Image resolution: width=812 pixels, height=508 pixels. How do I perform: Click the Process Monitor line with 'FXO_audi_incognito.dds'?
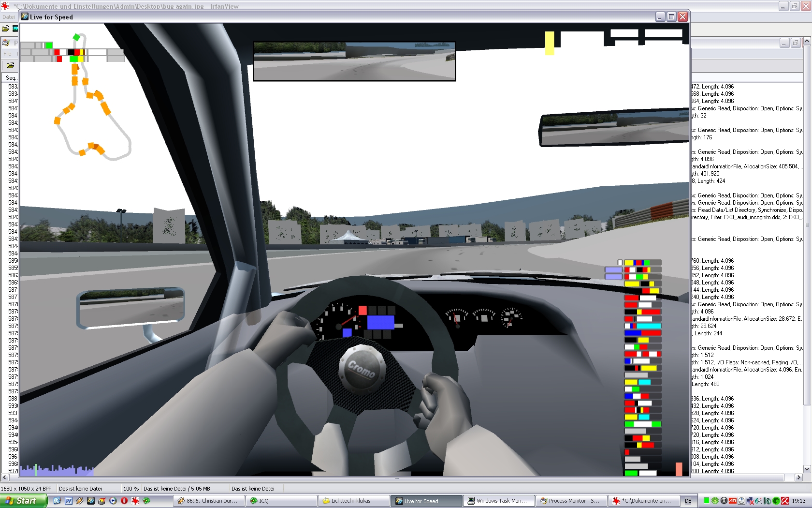[x=747, y=217]
